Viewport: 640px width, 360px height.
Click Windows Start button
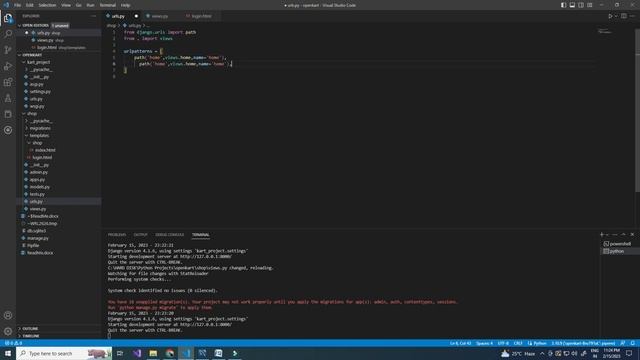coord(8,353)
